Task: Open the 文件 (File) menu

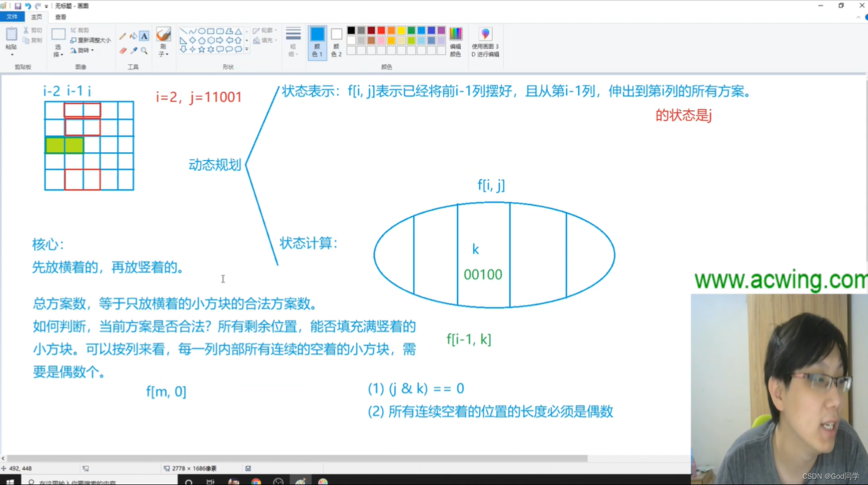Action: point(12,17)
